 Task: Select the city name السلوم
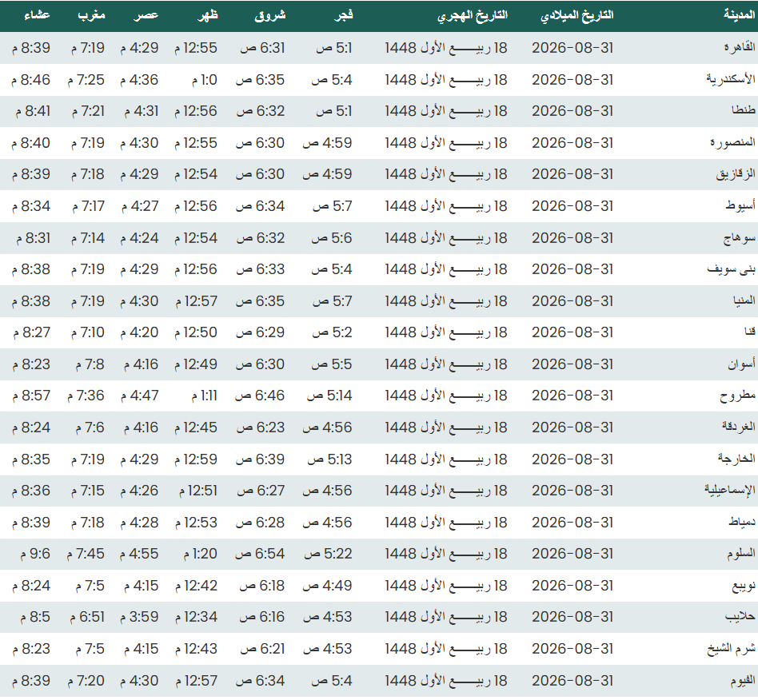pos(741,554)
